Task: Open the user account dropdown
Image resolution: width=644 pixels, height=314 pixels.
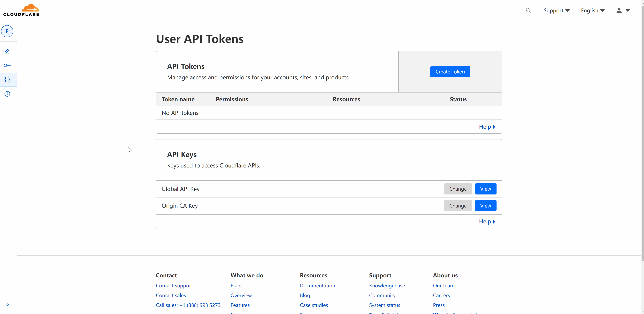Action: (623, 10)
